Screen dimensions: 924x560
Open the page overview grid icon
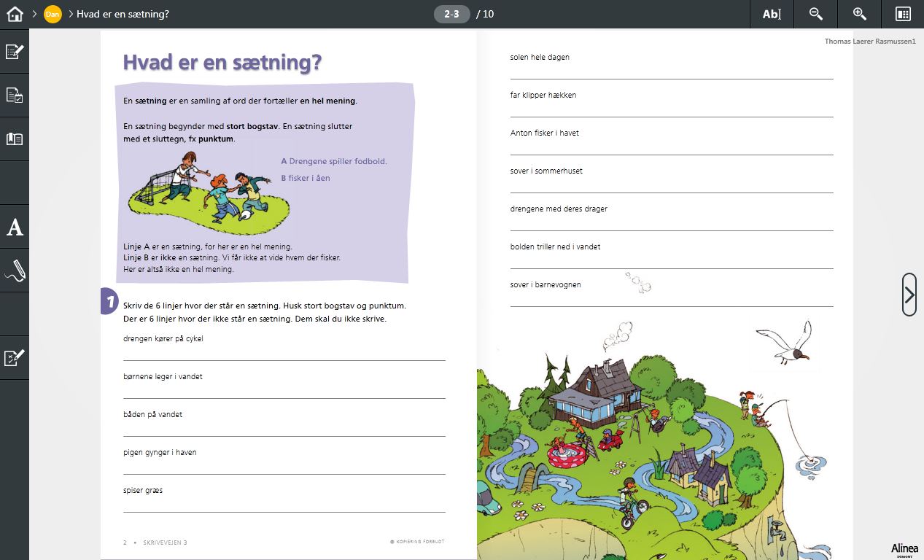tap(903, 14)
